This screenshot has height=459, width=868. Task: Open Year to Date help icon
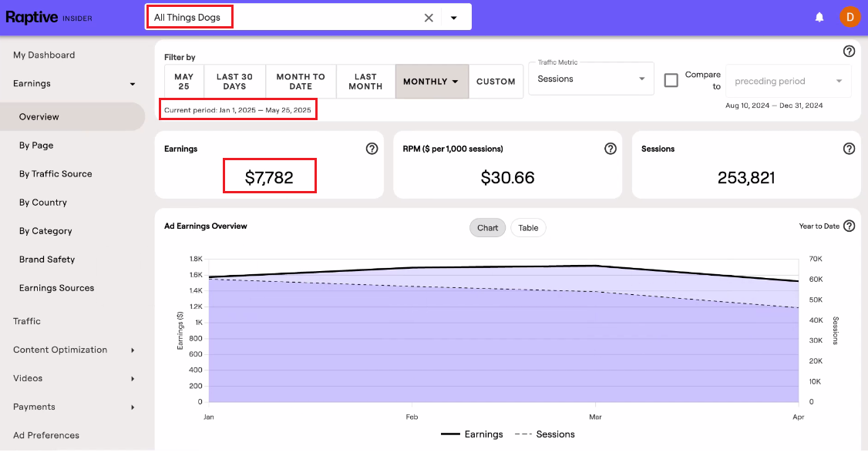click(x=849, y=226)
